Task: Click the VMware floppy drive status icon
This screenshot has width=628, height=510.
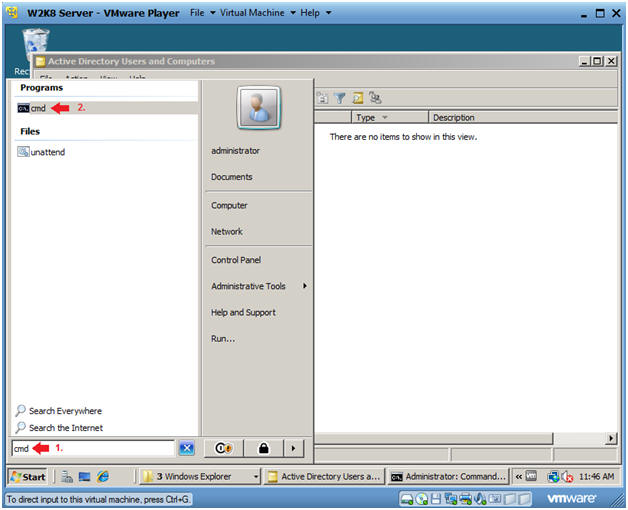Action: point(436,499)
